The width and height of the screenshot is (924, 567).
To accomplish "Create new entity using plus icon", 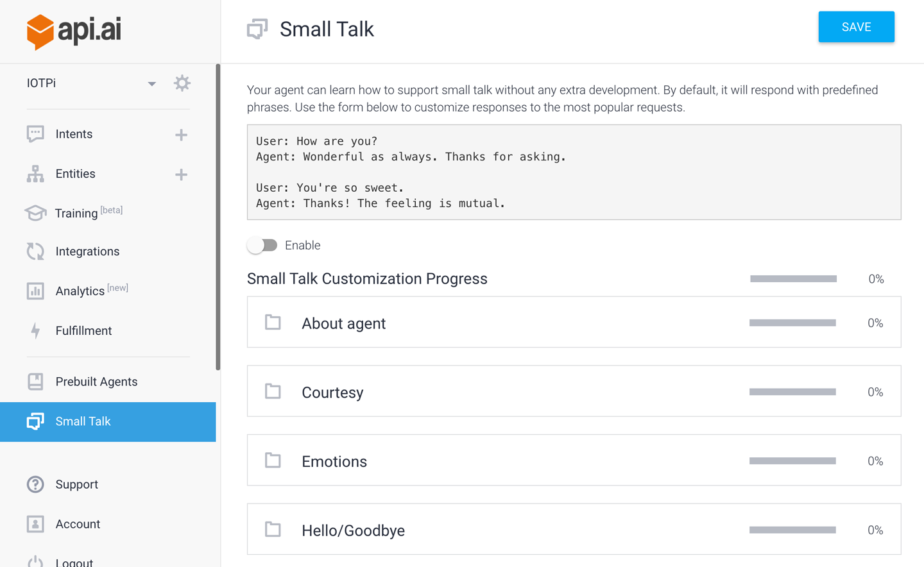I will (x=181, y=174).
